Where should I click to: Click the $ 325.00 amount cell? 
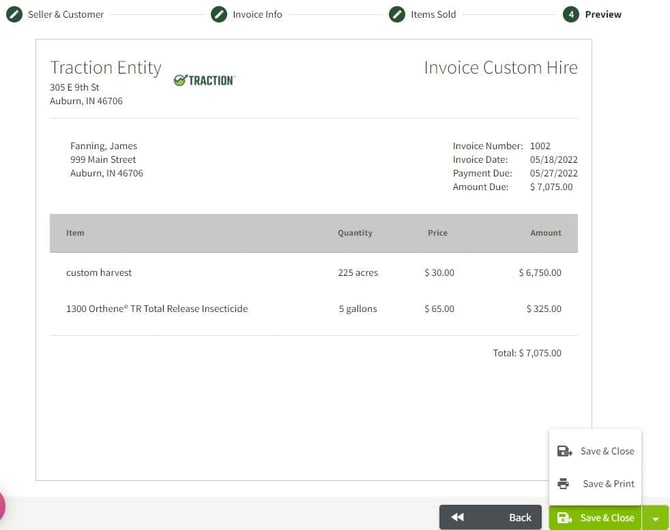point(544,309)
